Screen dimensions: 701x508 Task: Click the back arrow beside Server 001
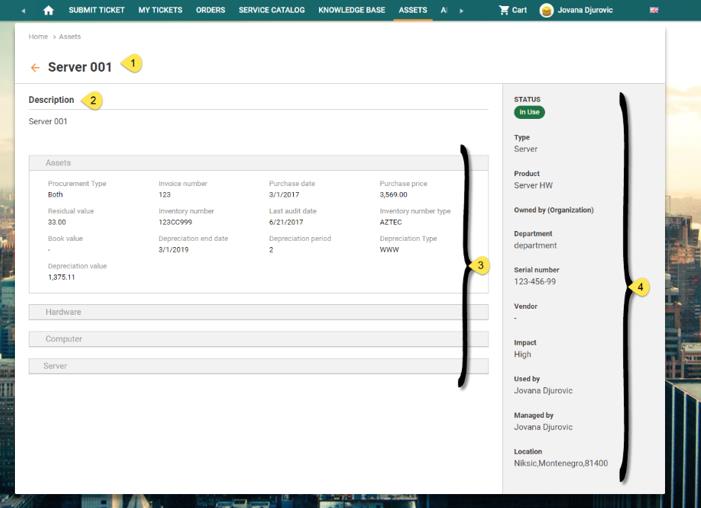(x=35, y=68)
